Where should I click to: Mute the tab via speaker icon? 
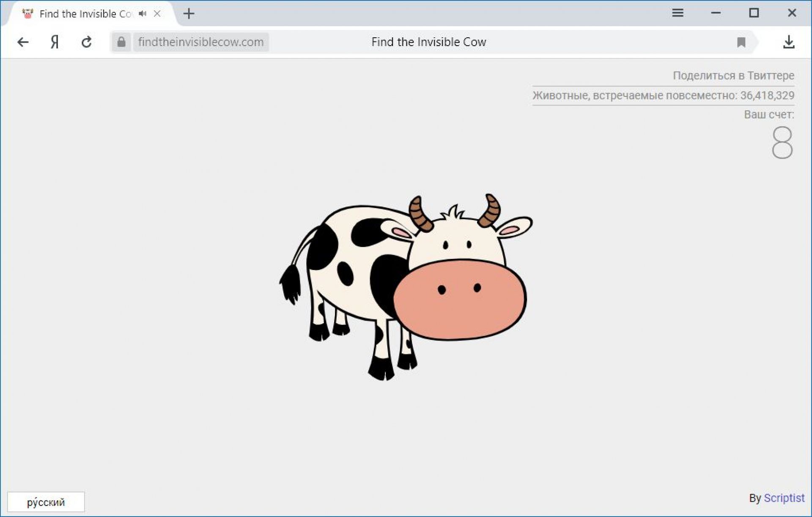click(143, 14)
